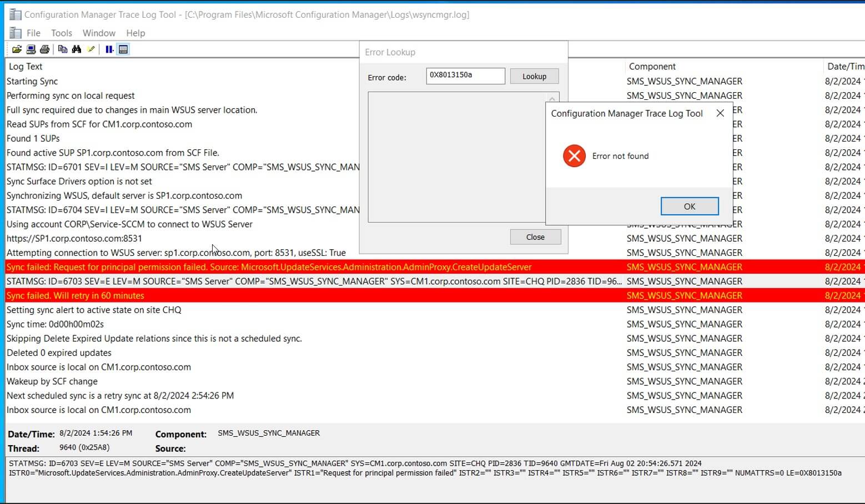This screenshot has width=865, height=504.
Task: Click OK in the Error not found dialog
Action: pos(690,206)
